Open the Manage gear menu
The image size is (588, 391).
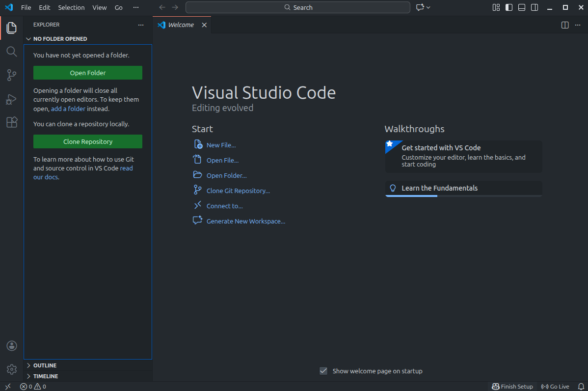[11, 369]
